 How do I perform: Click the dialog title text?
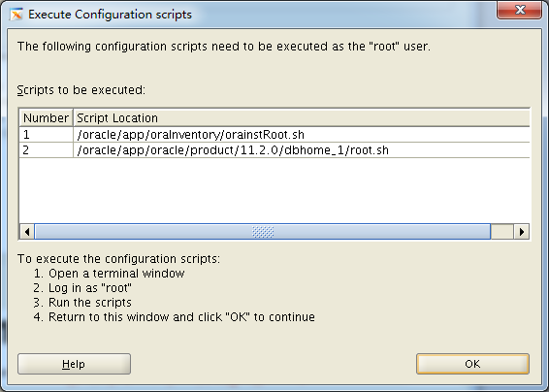[x=110, y=15]
